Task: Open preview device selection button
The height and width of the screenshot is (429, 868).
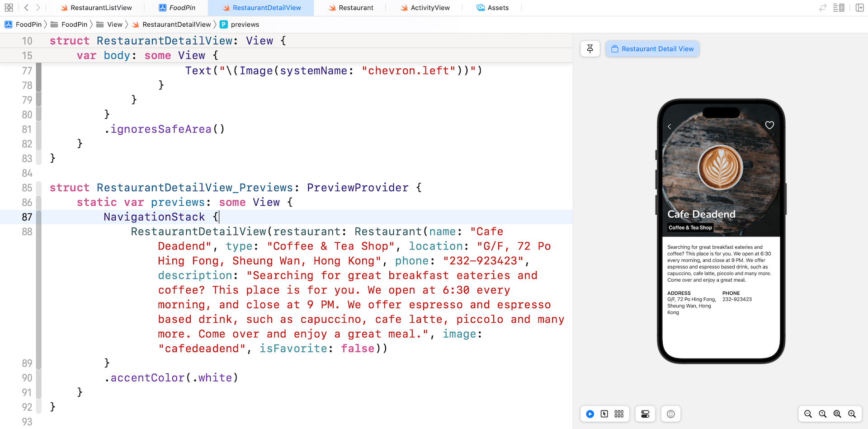Action: (671, 414)
